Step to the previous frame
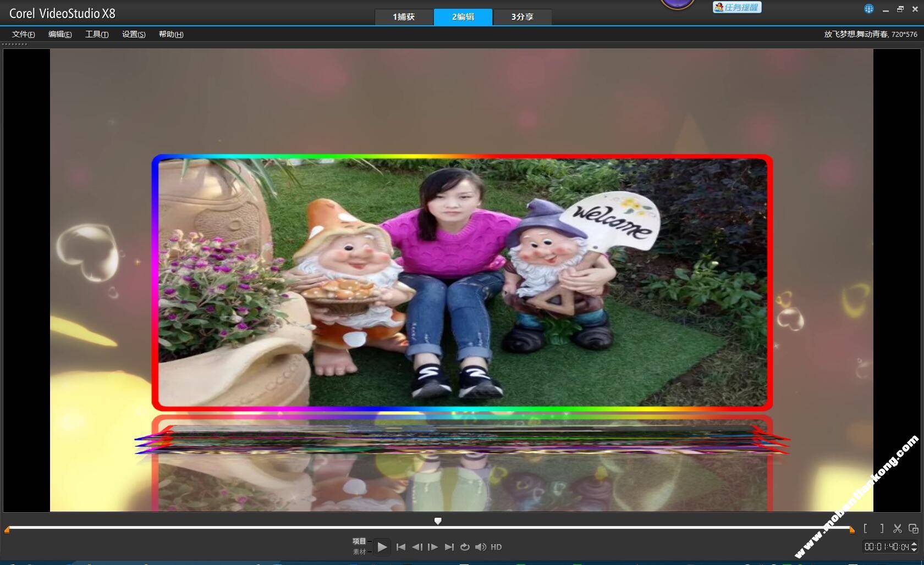The height and width of the screenshot is (565, 924). click(x=417, y=547)
